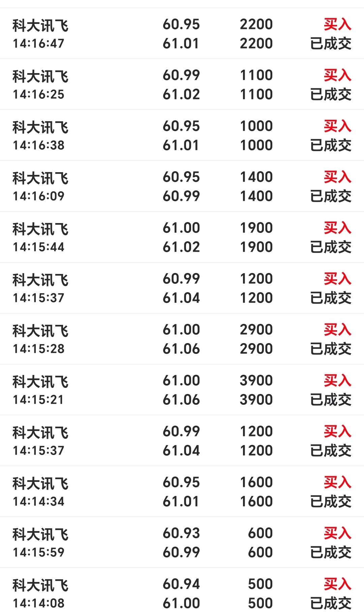Click 买入 on the 600-share order
The image size is (364, 612).
pyautogui.click(x=337, y=533)
